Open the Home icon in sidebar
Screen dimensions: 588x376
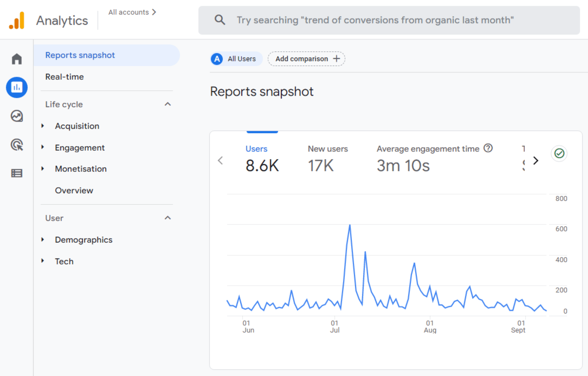click(x=17, y=59)
